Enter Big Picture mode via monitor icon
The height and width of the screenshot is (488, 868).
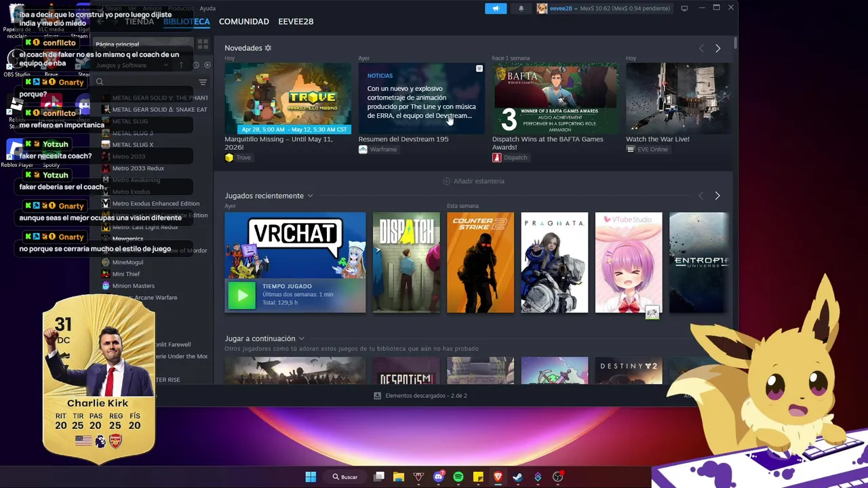(x=684, y=8)
